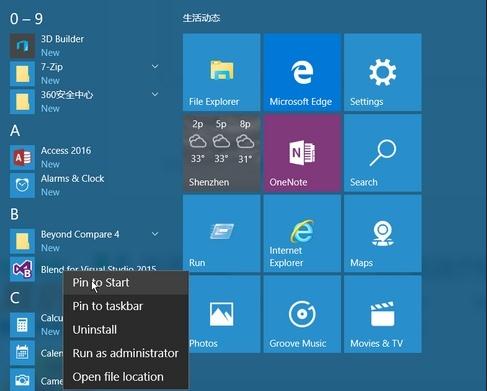Click the Beyond Compare 4 folder name
The height and width of the screenshot is (391, 487).
(x=80, y=234)
